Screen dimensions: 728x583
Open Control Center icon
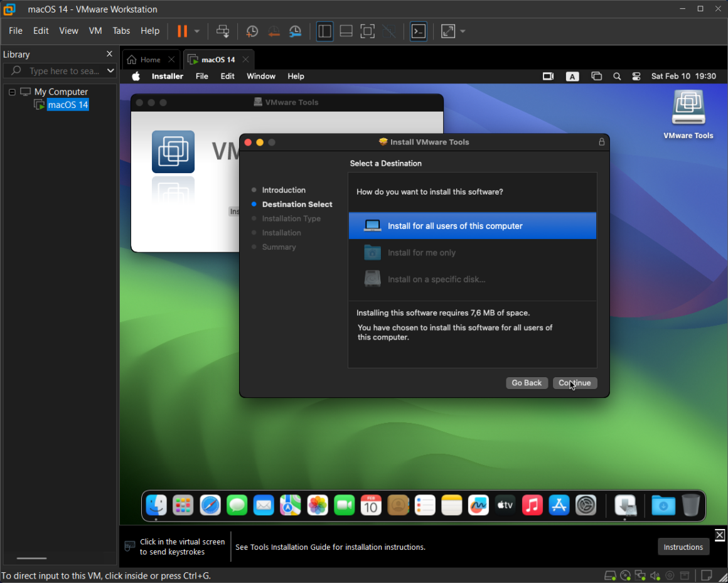click(x=636, y=76)
